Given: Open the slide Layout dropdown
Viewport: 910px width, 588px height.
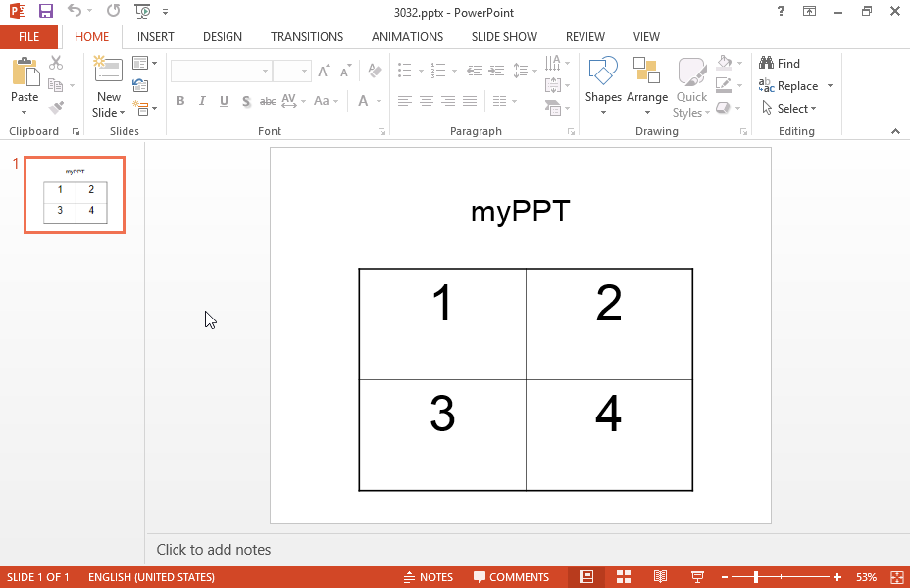Looking at the screenshot, I should (x=144, y=63).
